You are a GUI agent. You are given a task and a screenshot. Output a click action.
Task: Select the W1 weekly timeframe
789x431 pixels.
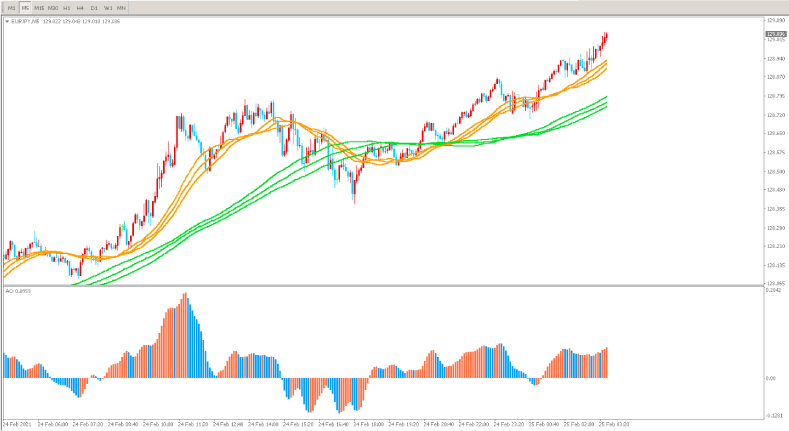point(107,7)
